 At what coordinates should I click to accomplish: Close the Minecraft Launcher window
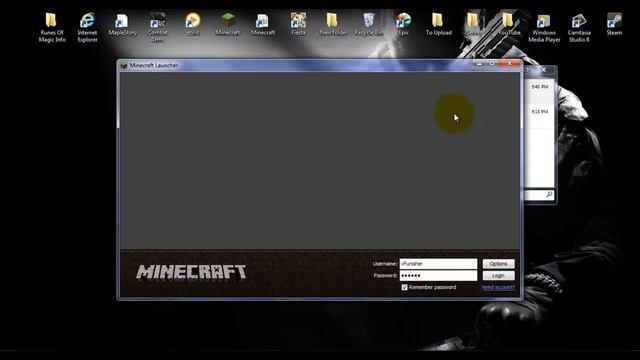(509, 64)
